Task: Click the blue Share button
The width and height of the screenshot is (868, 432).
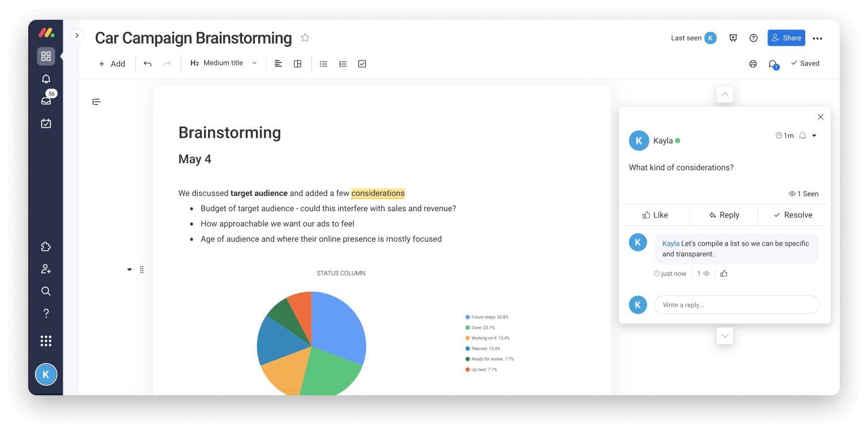Action: coord(786,38)
